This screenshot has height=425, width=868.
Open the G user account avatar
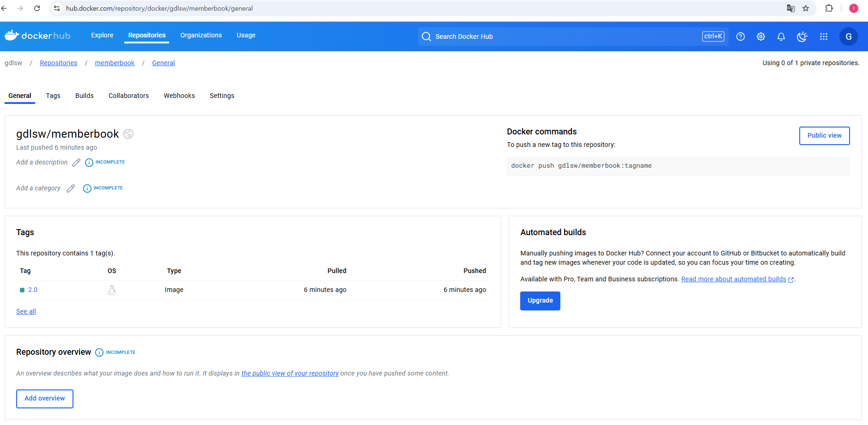click(x=849, y=36)
